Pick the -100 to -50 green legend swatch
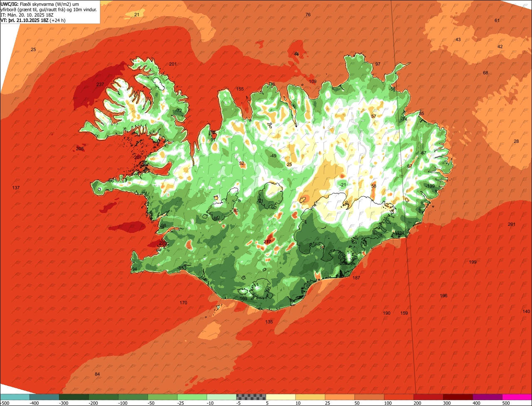 coord(133,397)
